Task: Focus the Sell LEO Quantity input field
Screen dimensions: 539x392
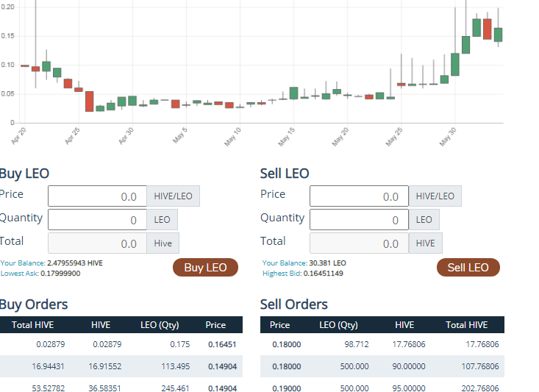Action: (x=359, y=219)
